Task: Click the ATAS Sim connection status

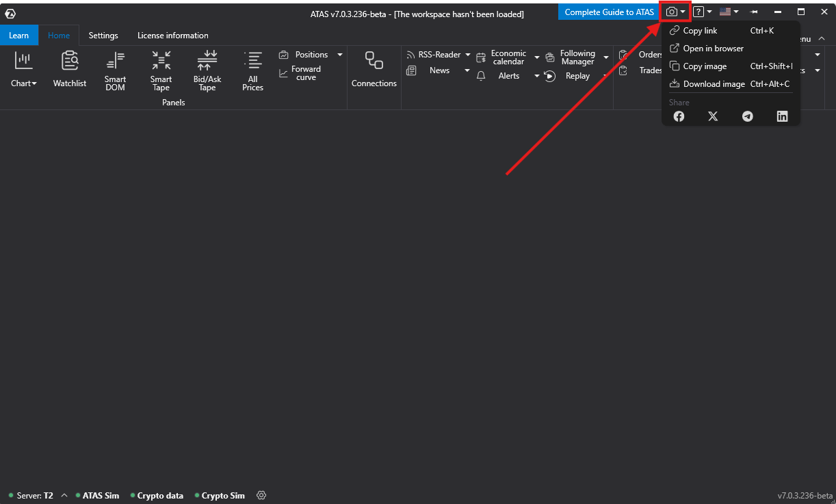Action: pos(97,496)
